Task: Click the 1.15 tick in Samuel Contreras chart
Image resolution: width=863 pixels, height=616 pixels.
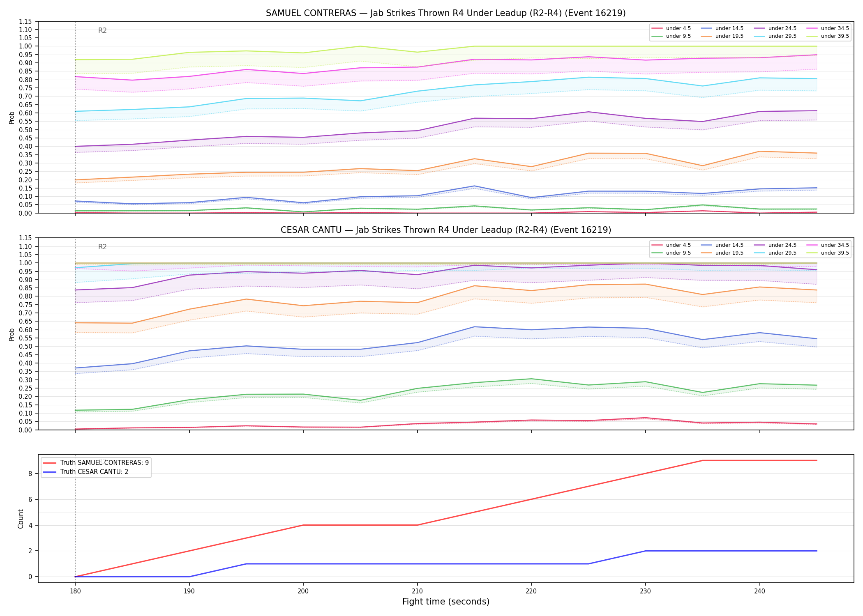Action: point(25,21)
